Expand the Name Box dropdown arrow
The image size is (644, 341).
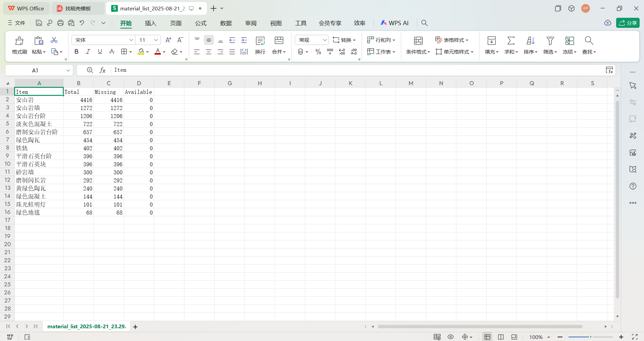pos(68,70)
